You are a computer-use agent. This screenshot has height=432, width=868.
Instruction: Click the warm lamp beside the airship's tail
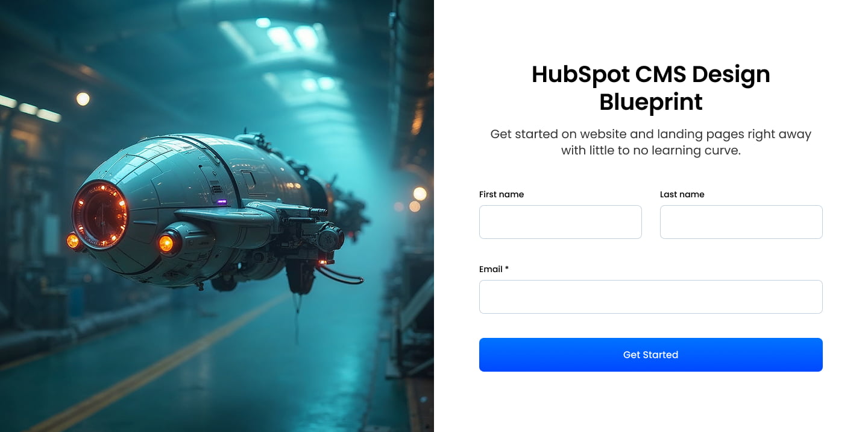(420, 194)
